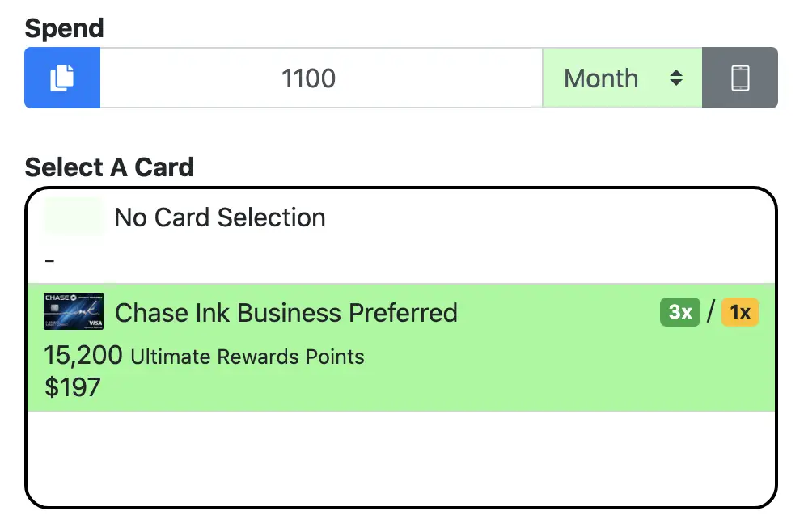Click the yellow 1x multiplier badge

click(740, 311)
